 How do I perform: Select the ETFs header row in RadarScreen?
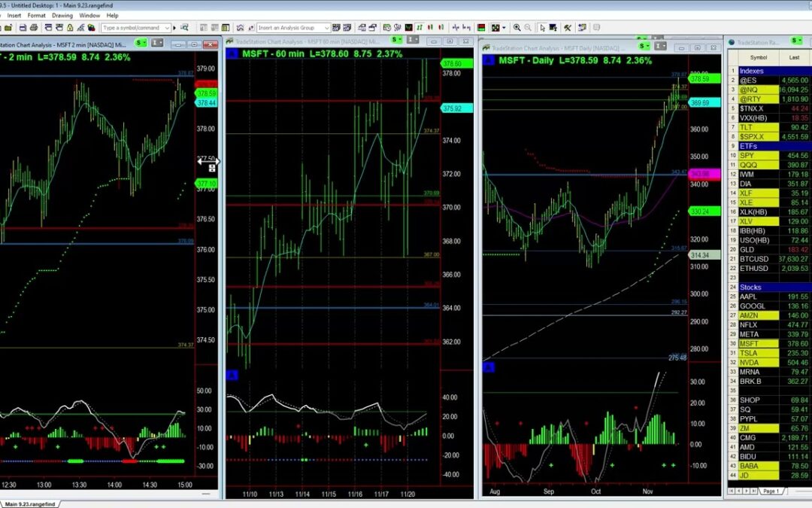(774, 146)
